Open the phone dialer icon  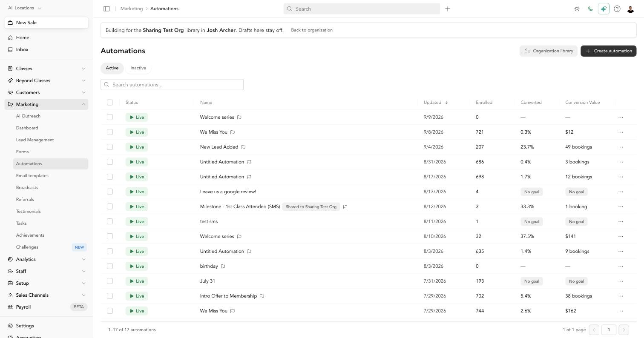click(590, 9)
